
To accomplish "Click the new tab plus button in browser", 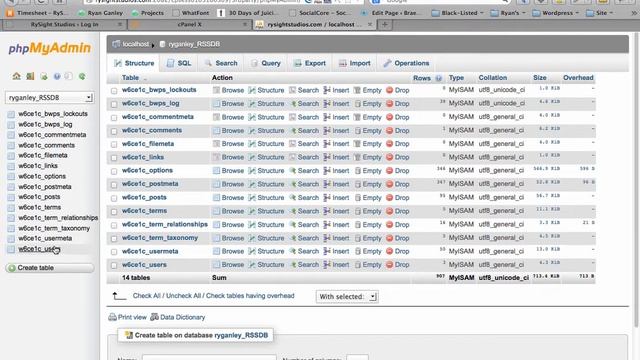I will (x=384, y=24).
